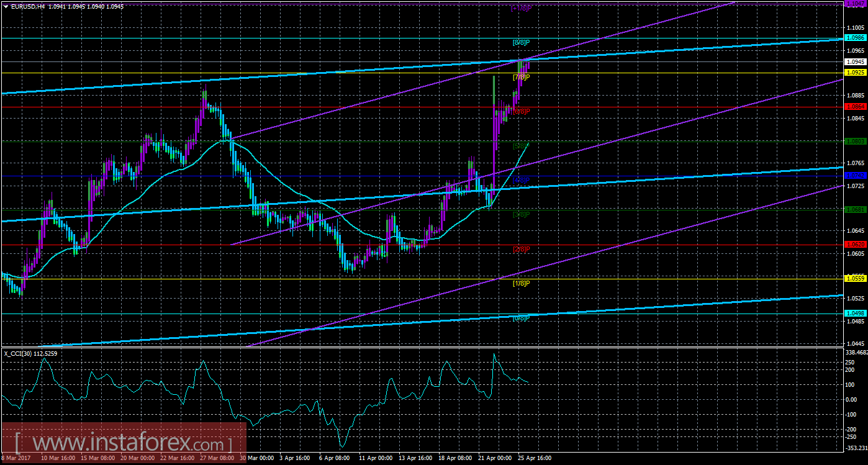Click the small triangle icon beside EURUSD,H4

[x=5, y=6]
